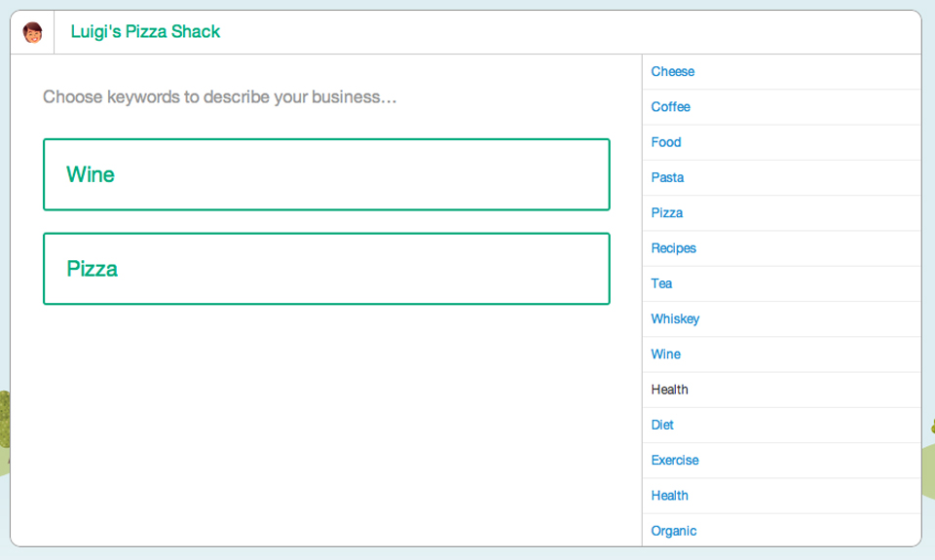Choose Pizza in the right keyword list
Viewport: 935px width, 560px height.
tap(781, 213)
